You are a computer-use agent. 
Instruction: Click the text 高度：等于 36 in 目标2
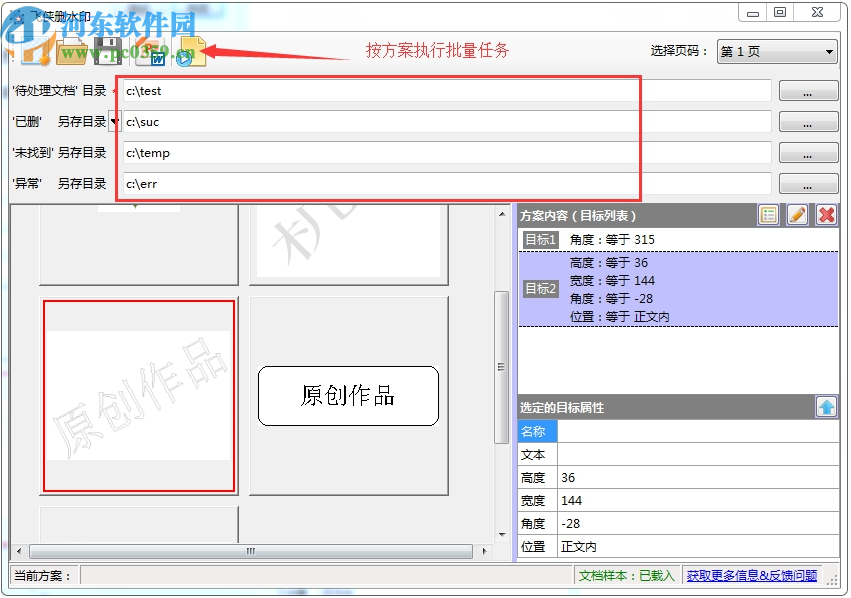608,263
